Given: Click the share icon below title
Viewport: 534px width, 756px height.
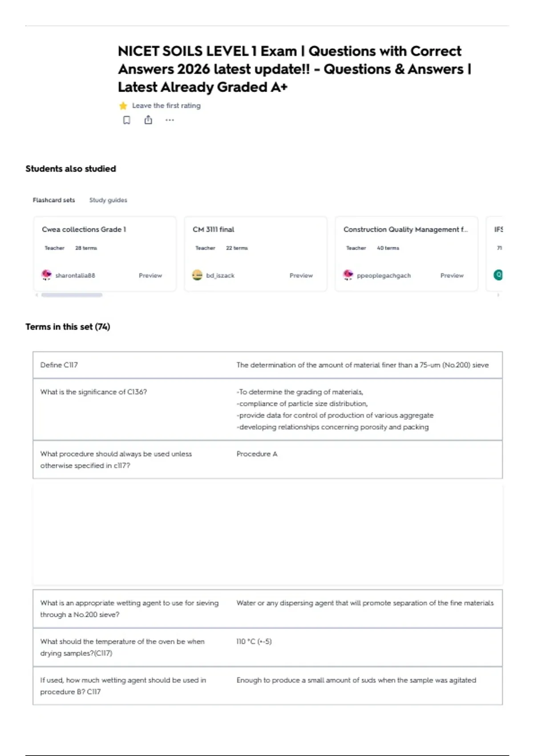Looking at the screenshot, I should tap(148, 120).
